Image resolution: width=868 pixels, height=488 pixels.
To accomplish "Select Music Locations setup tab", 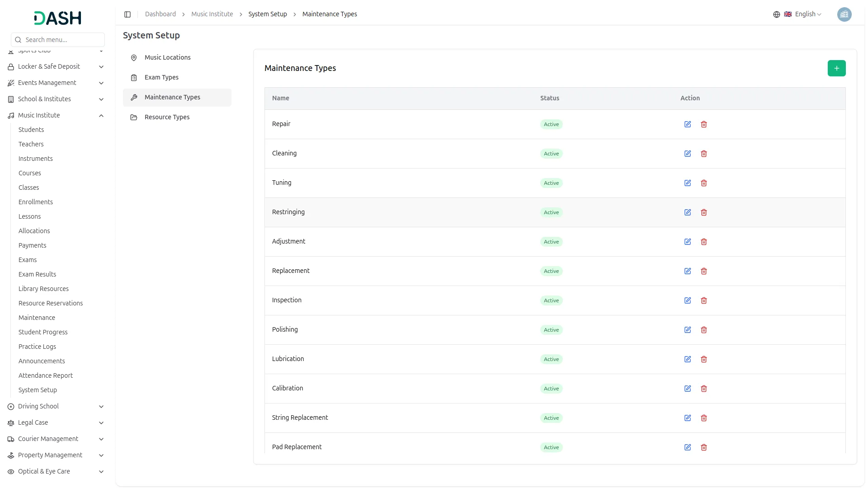I will point(167,58).
